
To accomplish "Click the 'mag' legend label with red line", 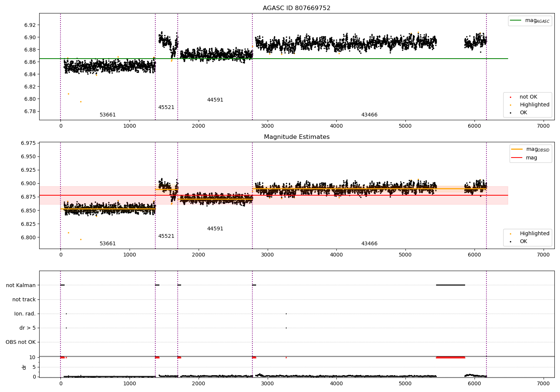I will coord(532,158).
